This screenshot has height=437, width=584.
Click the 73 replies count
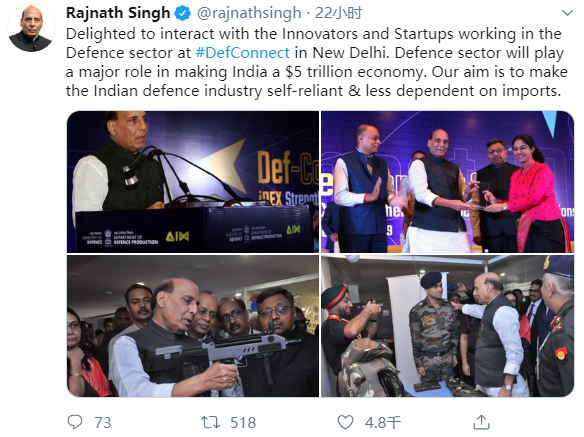click(x=103, y=423)
